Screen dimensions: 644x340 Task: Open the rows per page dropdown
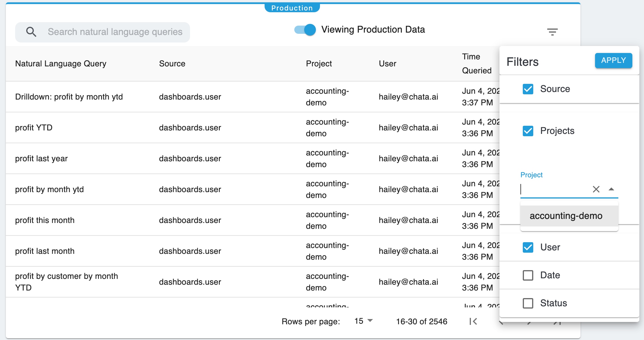pos(364,321)
